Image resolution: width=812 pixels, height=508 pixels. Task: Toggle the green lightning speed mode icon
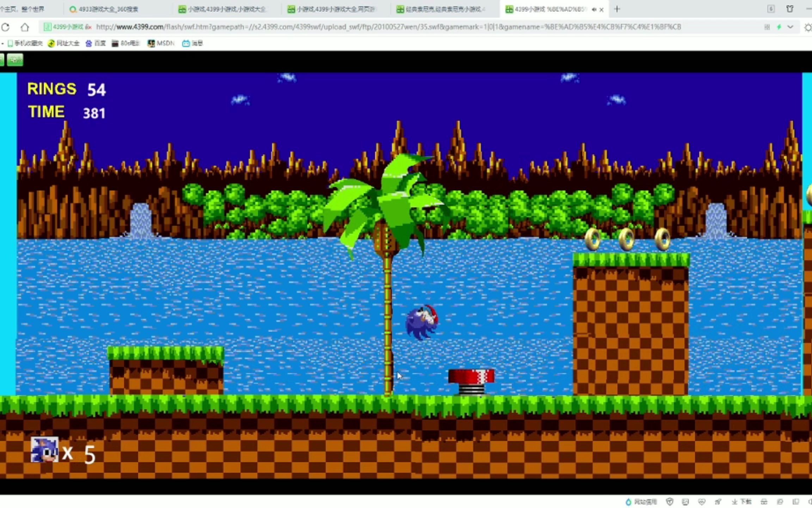(779, 27)
